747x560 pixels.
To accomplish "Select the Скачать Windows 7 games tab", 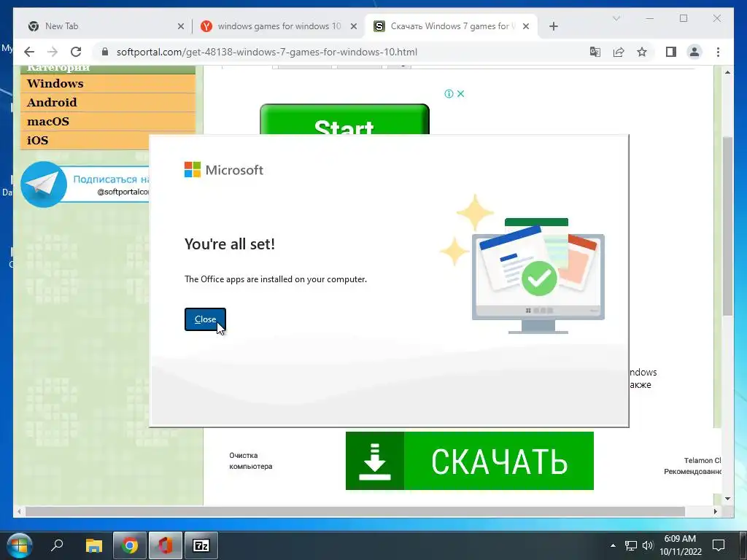I will click(x=449, y=26).
